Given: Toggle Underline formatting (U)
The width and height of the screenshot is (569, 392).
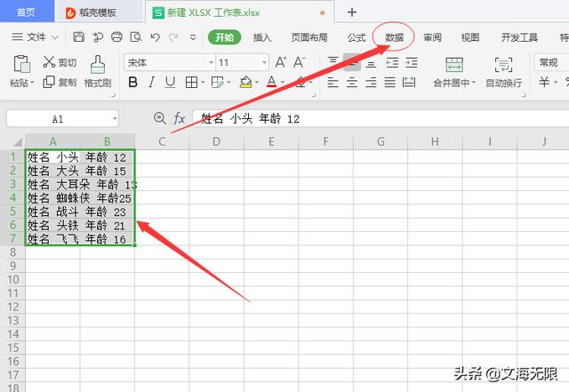Looking at the screenshot, I should [x=170, y=83].
